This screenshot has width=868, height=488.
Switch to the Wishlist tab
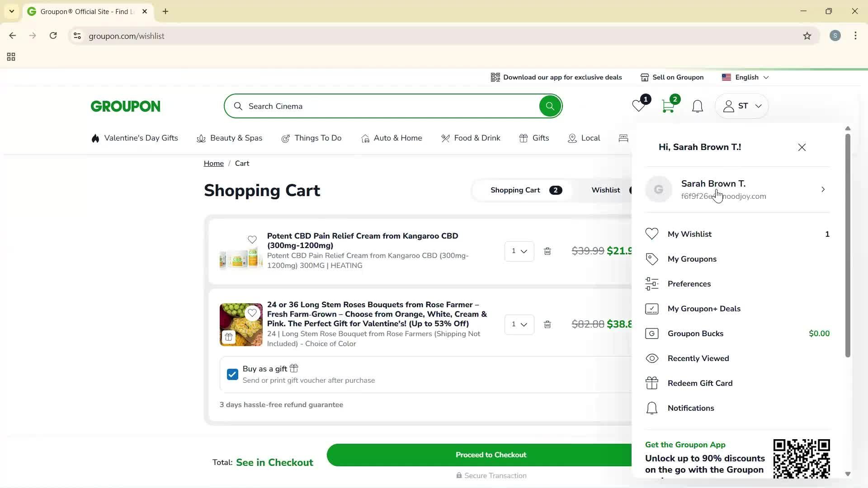click(606, 190)
